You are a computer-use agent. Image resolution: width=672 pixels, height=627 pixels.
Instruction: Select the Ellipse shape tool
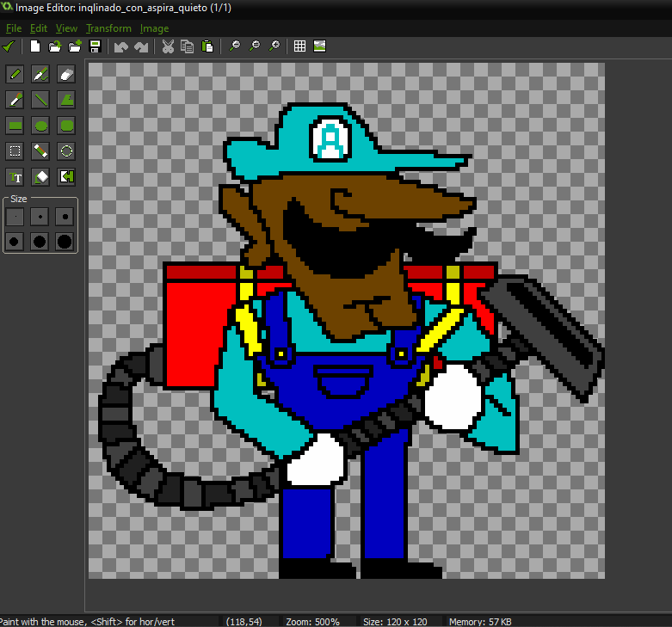tap(40, 126)
